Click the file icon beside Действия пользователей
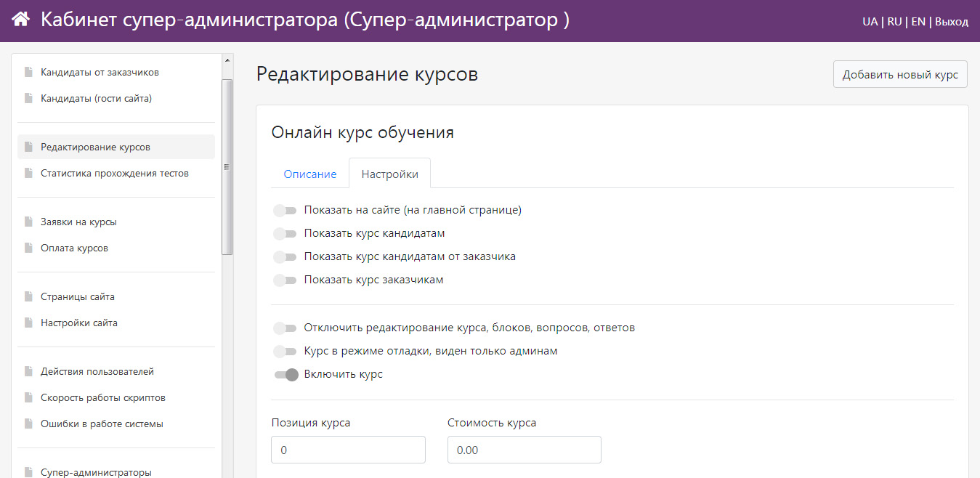 tap(29, 371)
